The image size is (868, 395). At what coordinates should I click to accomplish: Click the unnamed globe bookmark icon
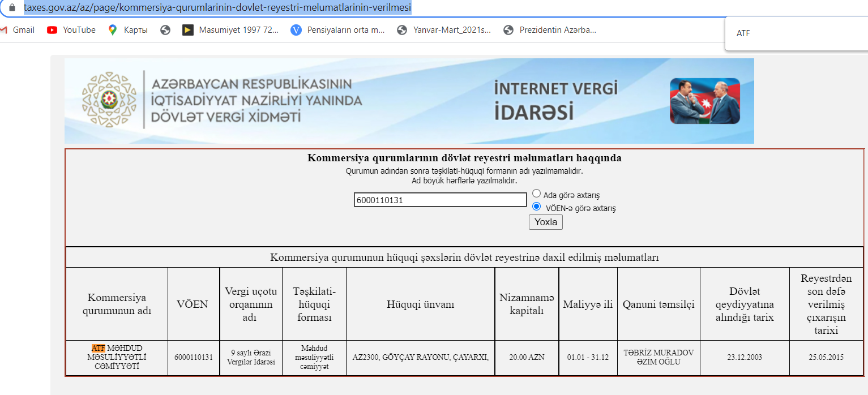point(165,30)
